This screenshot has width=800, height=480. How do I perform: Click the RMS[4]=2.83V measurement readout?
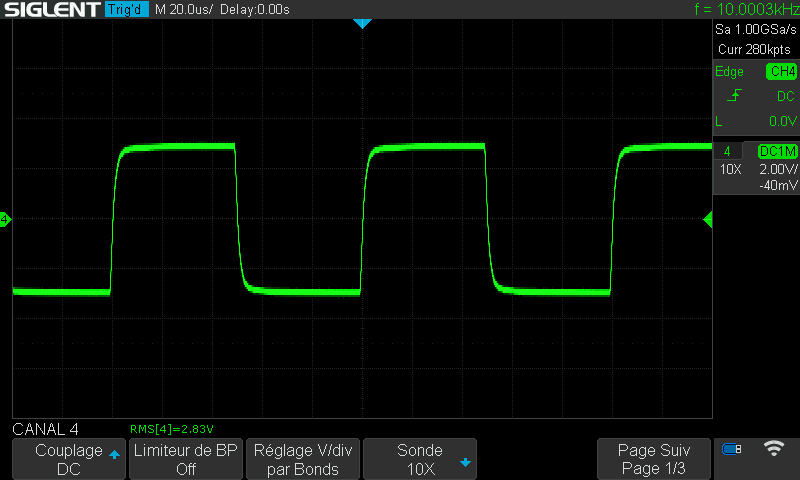coord(172,429)
